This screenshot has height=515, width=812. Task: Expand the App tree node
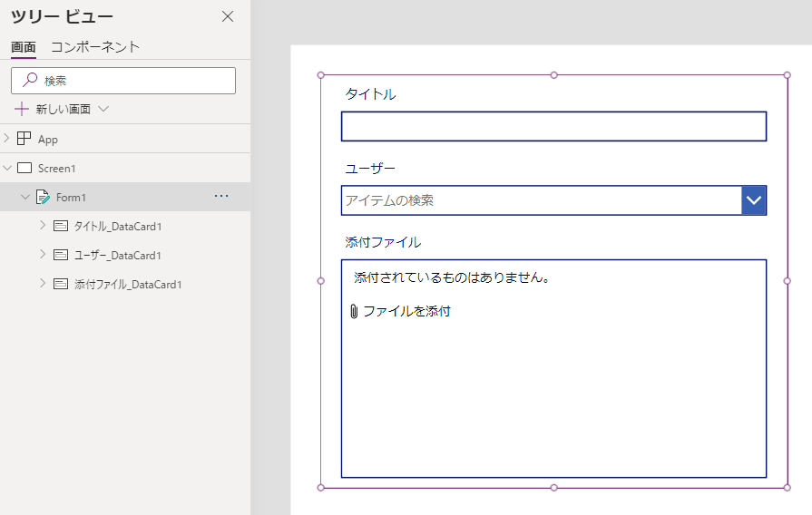[6, 138]
